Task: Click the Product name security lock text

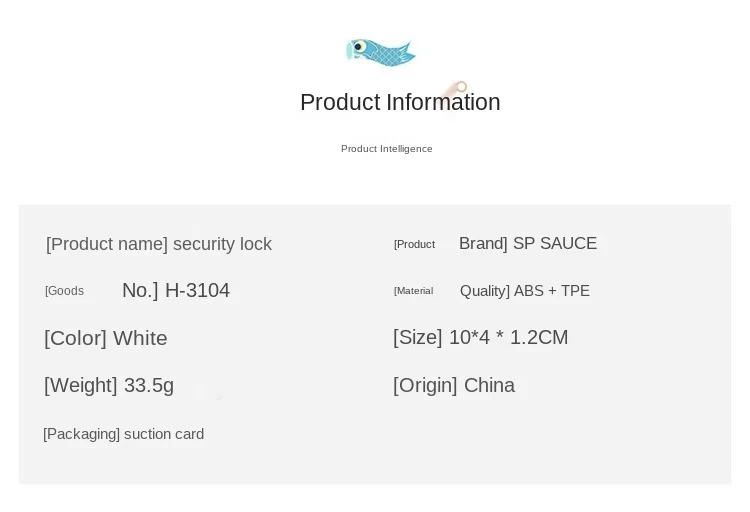Action: coord(159,244)
